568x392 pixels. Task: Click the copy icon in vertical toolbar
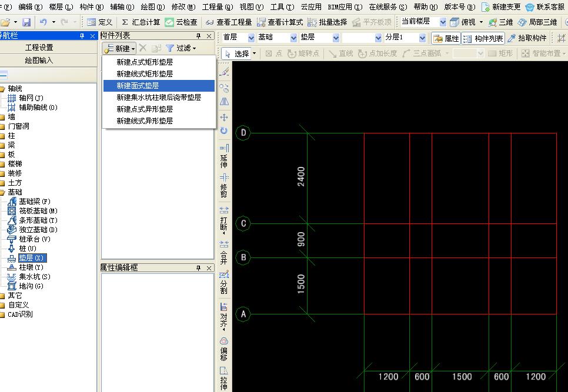click(x=224, y=88)
